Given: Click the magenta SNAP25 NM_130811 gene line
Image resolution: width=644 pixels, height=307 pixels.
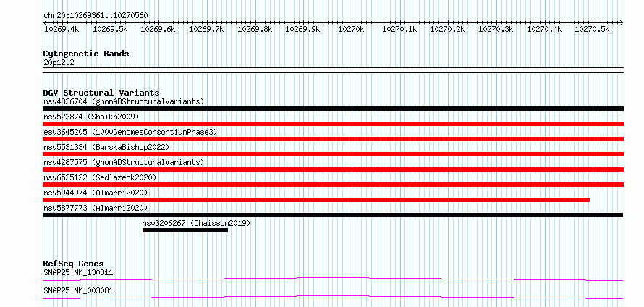Looking at the screenshot, I should click(x=333, y=279).
